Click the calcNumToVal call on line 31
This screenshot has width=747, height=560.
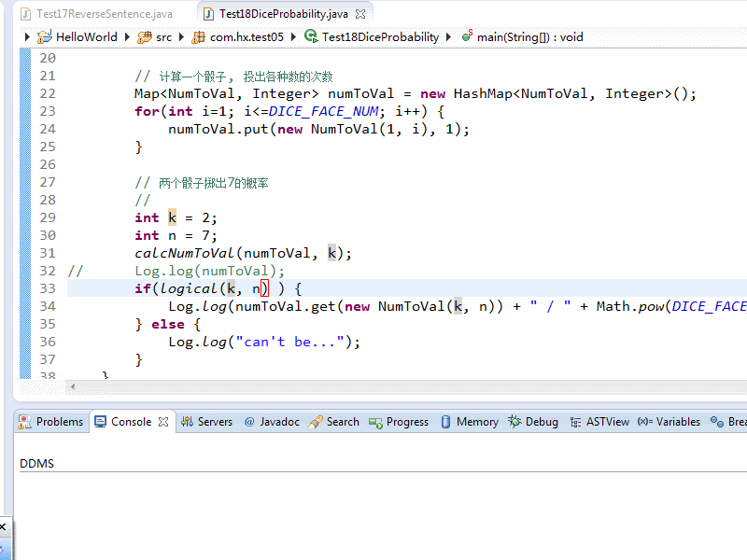pyautogui.click(x=184, y=253)
